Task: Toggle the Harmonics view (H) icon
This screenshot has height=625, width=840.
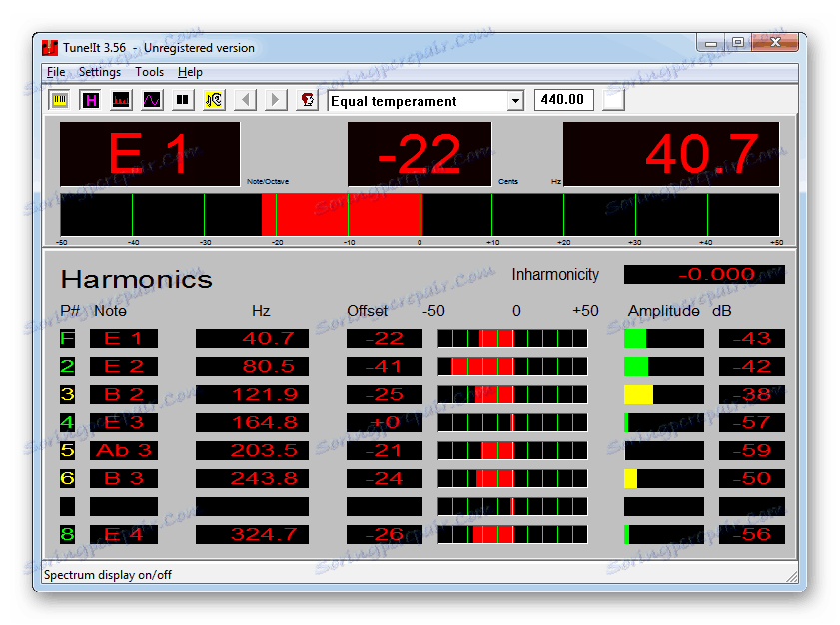Action: (91, 100)
